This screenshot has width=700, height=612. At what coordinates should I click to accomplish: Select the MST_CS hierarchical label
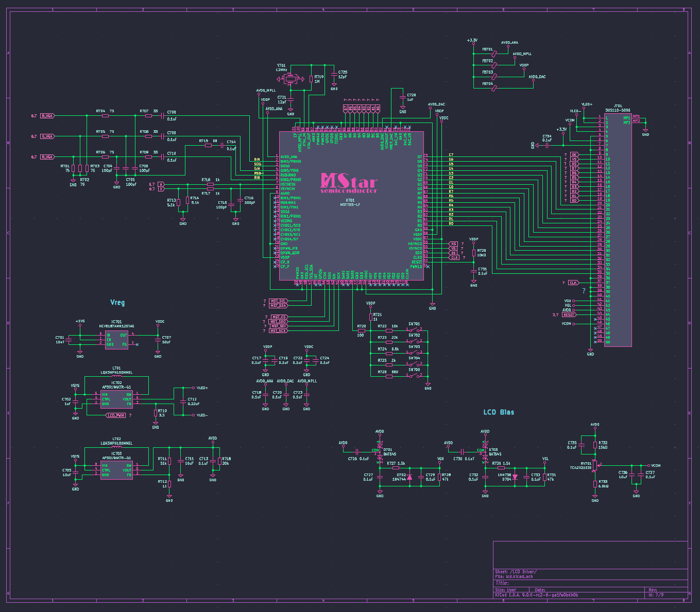pyautogui.click(x=279, y=317)
